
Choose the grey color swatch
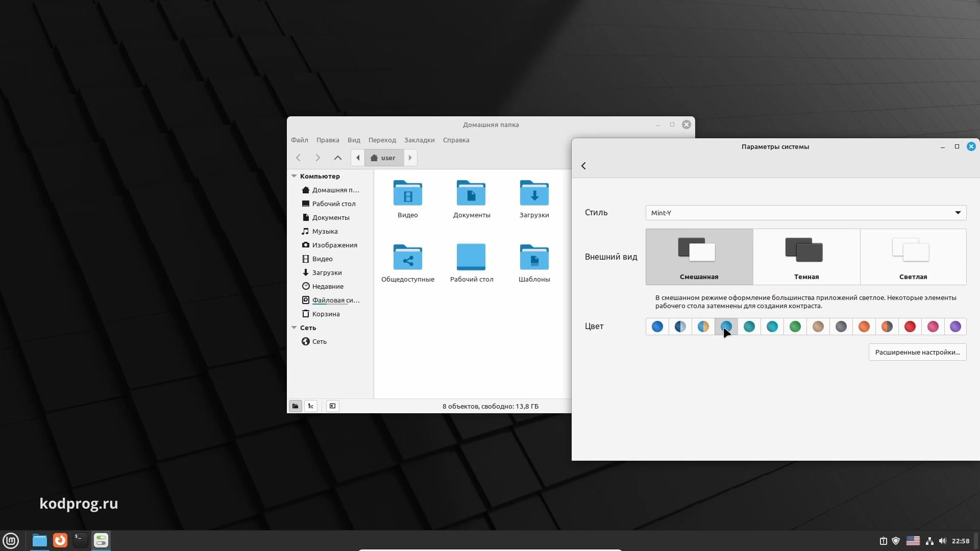841,327
